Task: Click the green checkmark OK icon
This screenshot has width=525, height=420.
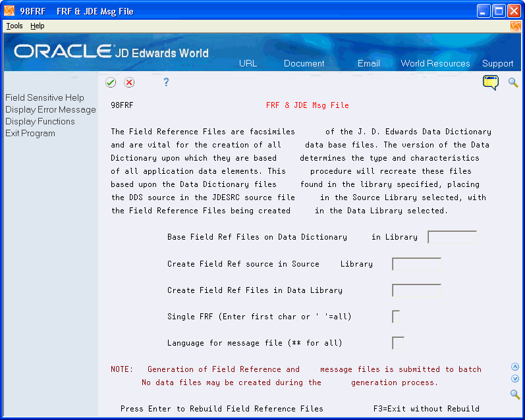Action: coord(111,82)
